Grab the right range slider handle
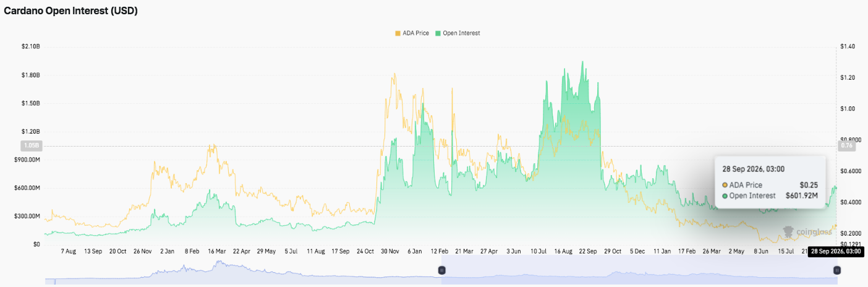 coord(837,270)
